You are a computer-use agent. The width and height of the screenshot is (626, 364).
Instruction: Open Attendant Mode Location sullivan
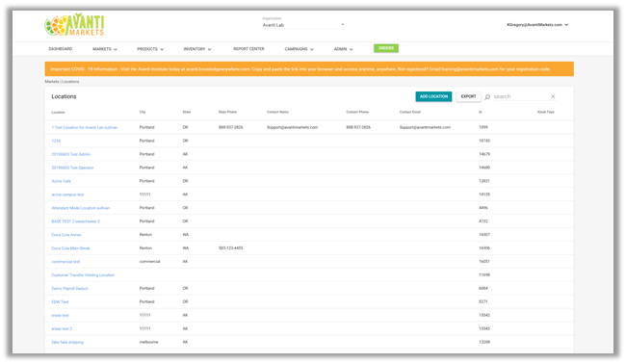[x=81, y=208]
